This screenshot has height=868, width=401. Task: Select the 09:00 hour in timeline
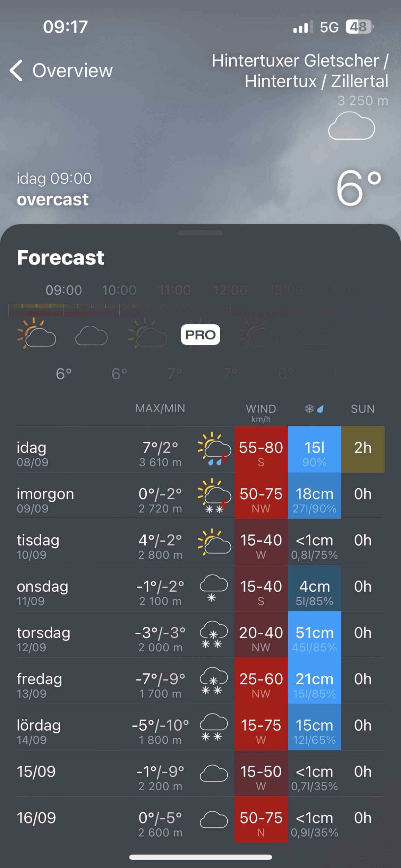click(64, 290)
